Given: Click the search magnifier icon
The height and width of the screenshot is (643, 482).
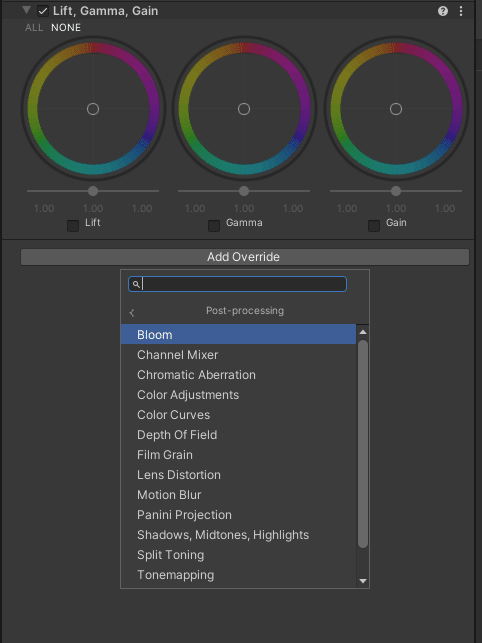Looking at the screenshot, I should (137, 284).
